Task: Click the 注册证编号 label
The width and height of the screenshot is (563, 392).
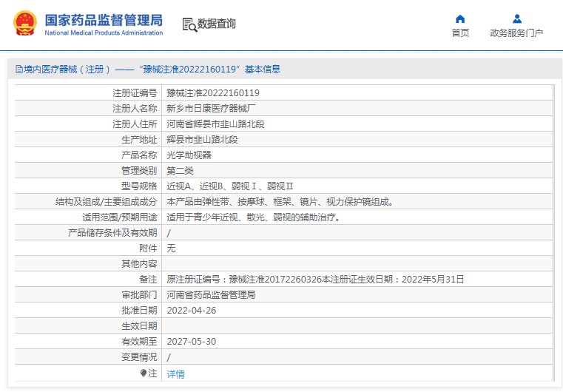Action: (135, 93)
